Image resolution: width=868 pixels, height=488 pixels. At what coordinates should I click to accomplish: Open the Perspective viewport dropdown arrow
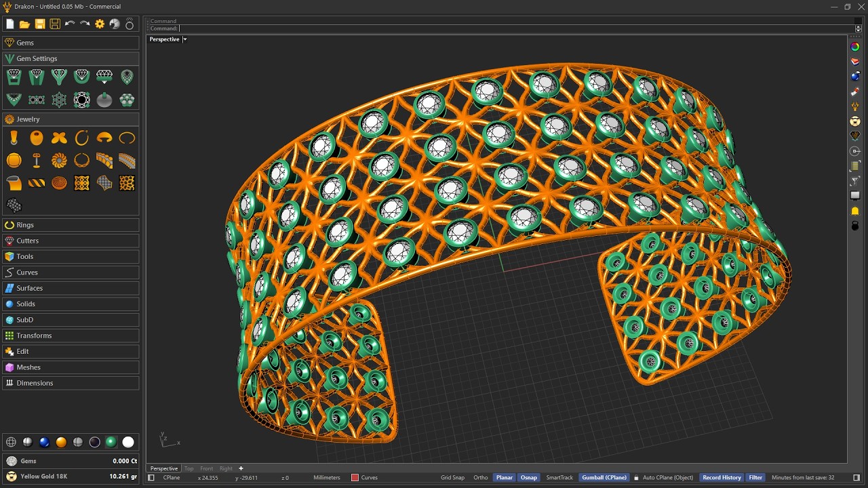[184, 39]
